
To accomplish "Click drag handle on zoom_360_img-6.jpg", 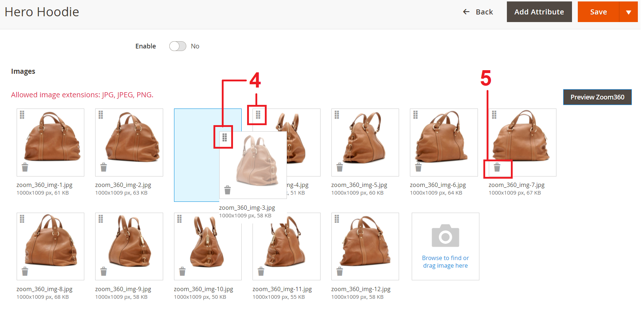I will [x=415, y=115].
